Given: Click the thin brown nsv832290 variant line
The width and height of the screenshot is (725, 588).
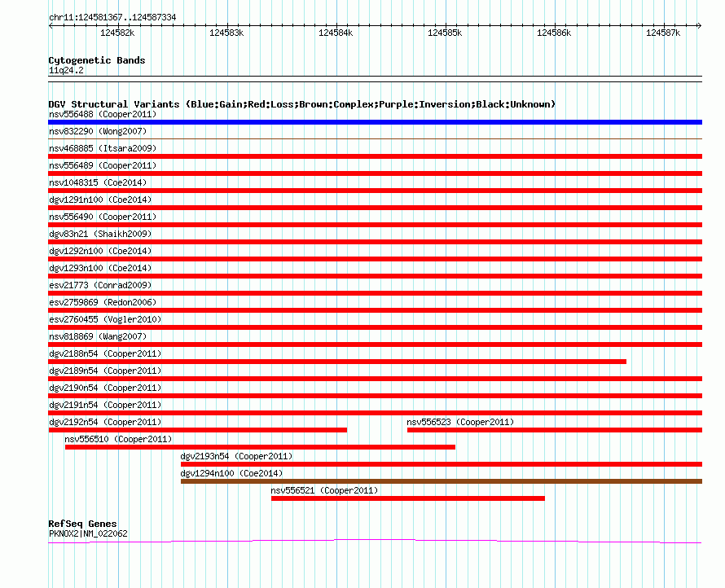Looking at the screenshot, I should click(375, 138).
